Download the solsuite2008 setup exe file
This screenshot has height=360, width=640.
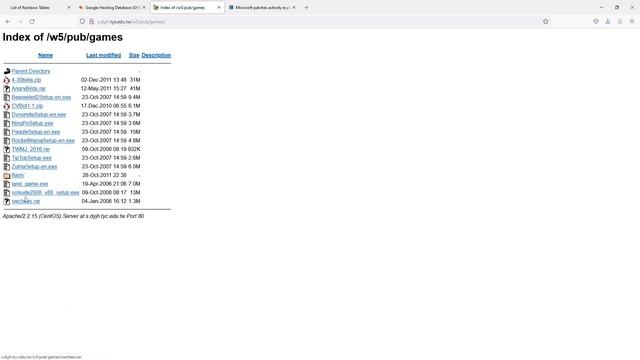(45, 193)
